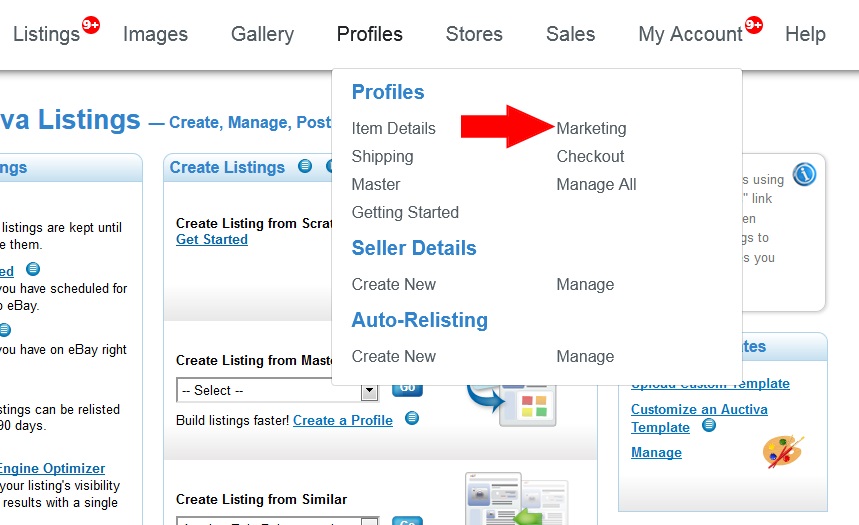
Task: Click the My Account 9+ notification badge
Action: point(754,25)
